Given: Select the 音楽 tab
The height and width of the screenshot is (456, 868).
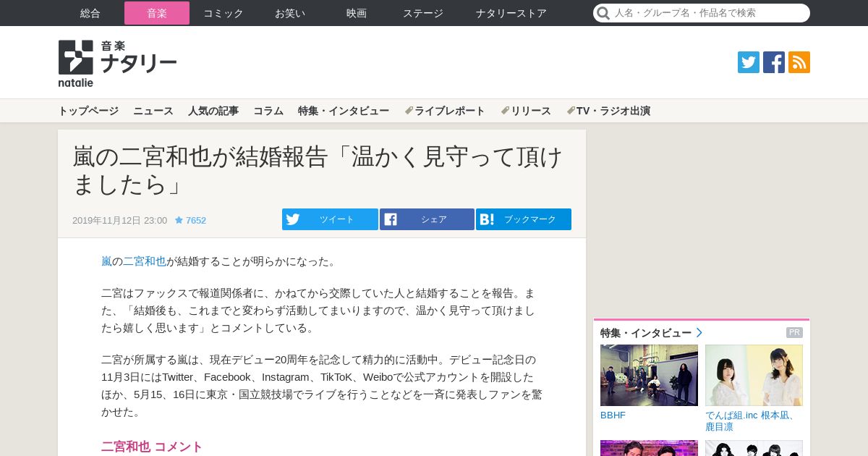Looking at the screenshot, I should [157, 13].
